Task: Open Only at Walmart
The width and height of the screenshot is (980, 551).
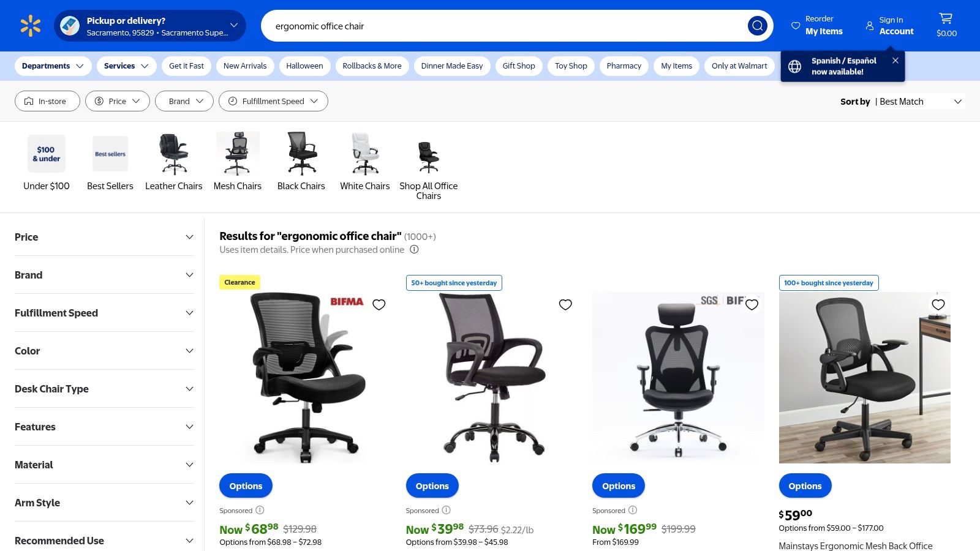Action: pyautogui.click(x=739, y=66)
